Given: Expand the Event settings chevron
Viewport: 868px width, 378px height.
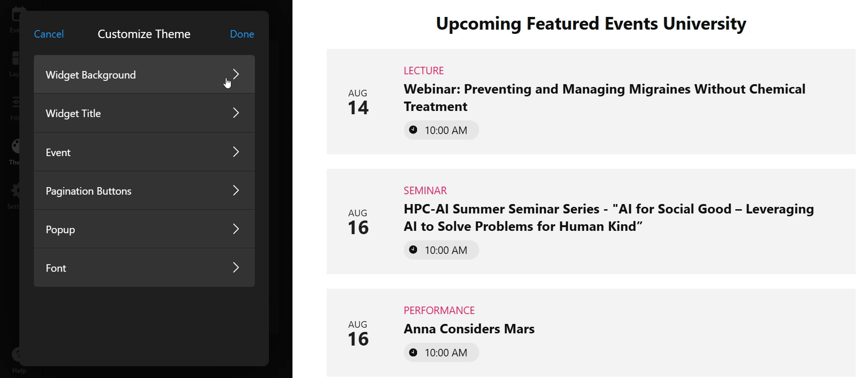Looking at the screenshot, I should pos(236,151).
